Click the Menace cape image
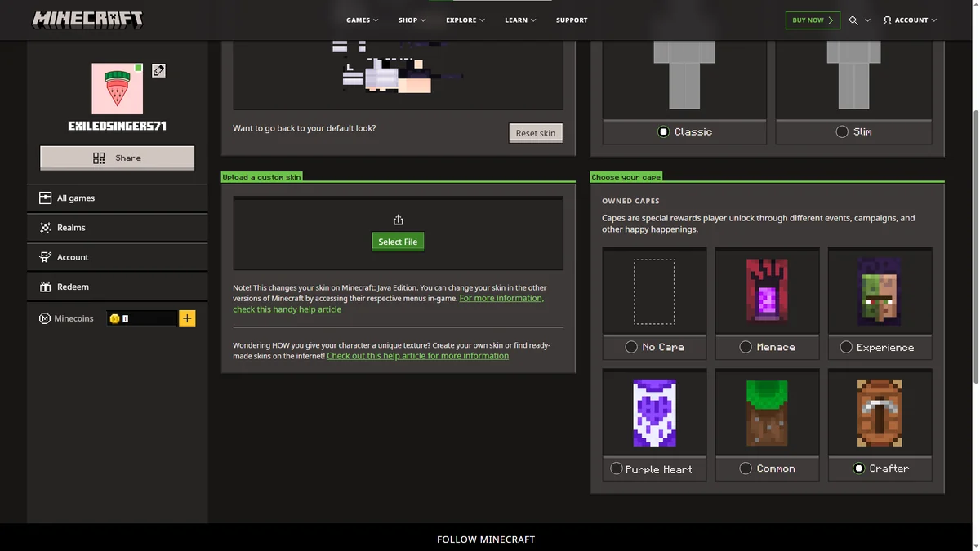980x551 pixels. 767,291
